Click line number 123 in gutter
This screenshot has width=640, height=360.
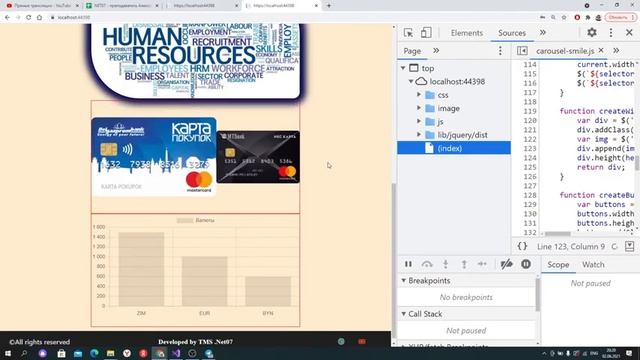click(529, 149)
